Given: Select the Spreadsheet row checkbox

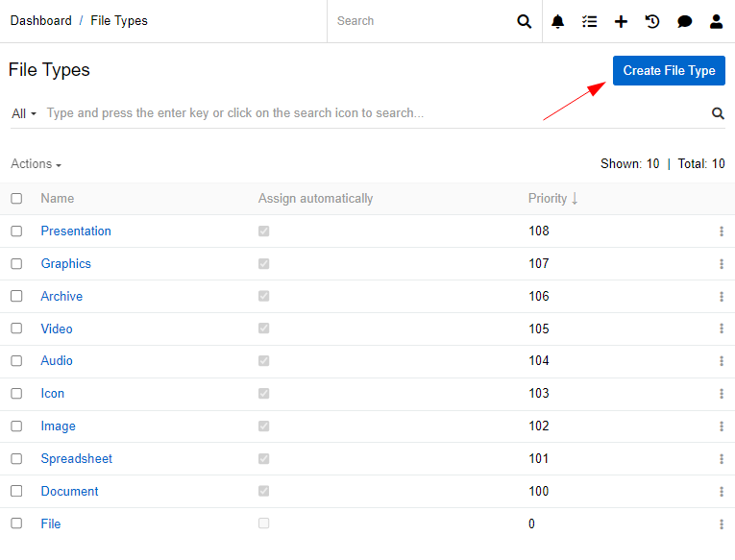Looking at the screenshot, I should tap(16, 458).
